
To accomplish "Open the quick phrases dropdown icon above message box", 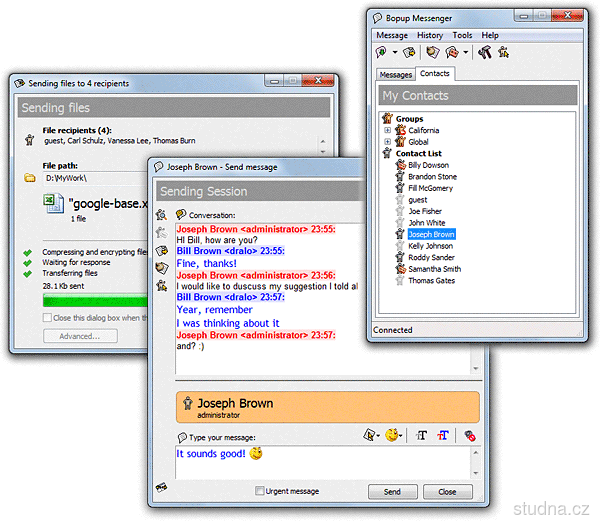I will tap(371, 435).
